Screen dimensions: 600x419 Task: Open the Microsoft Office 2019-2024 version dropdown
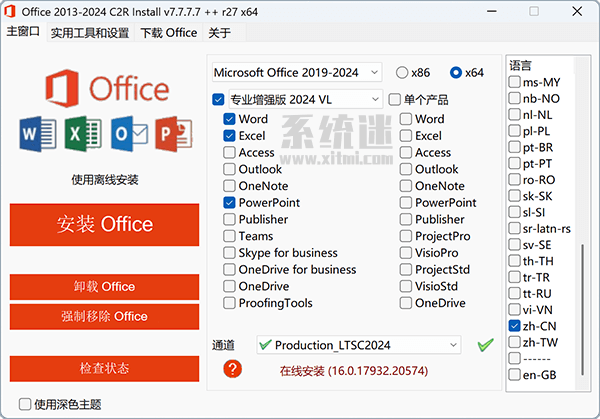pyautogui.click(x=297, y=72)
